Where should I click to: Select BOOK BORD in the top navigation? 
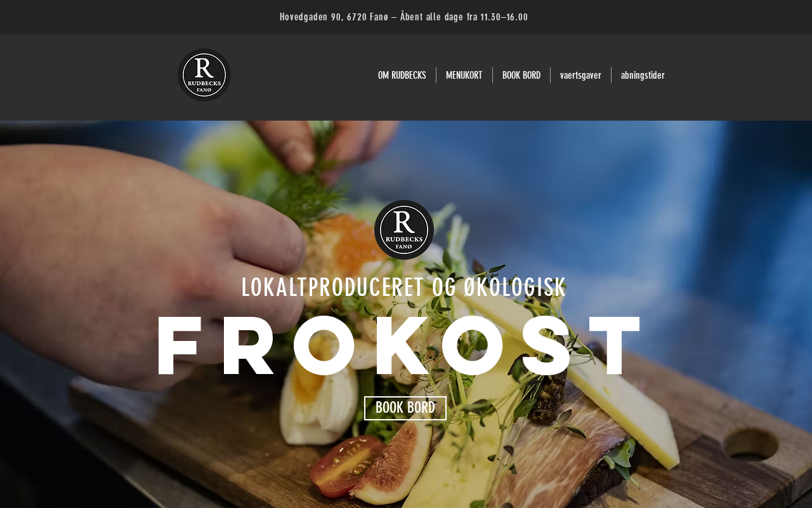click(x=521, y=75)
